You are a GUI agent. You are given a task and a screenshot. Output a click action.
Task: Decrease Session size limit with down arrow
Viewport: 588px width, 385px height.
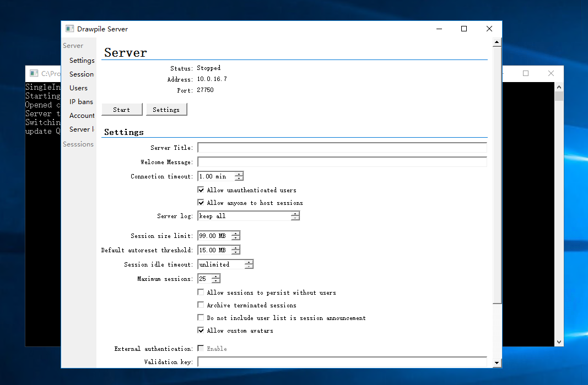[x=235, y=238]
